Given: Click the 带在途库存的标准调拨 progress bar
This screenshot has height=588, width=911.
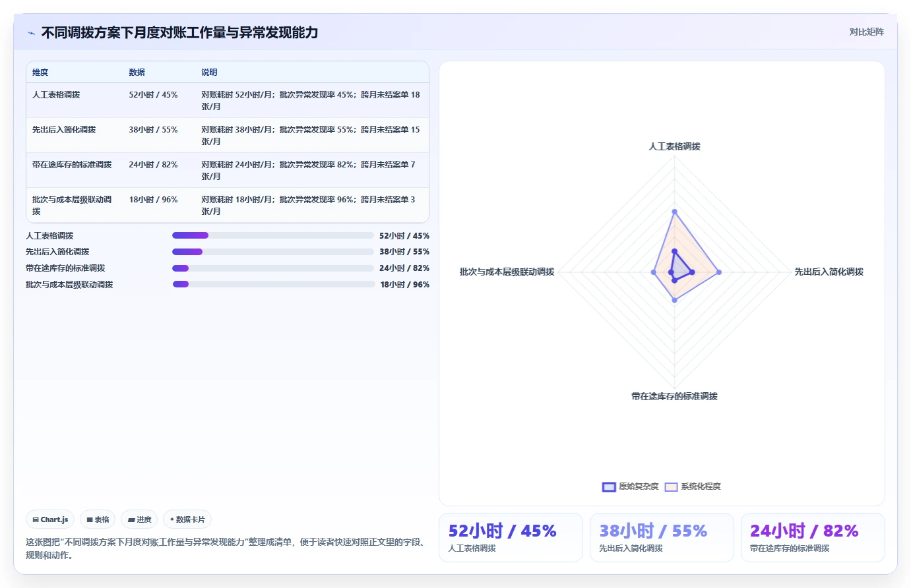Looking at the screenshot, I should point(272,268).
